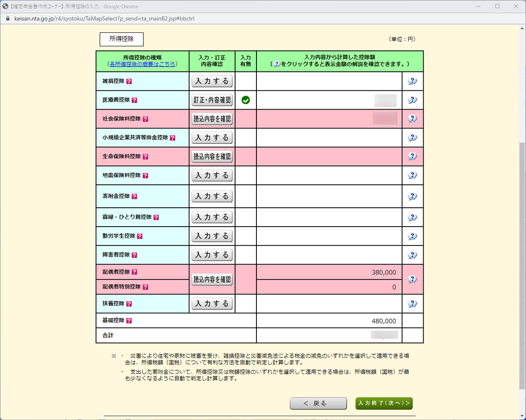The image size is (526, 420).
Task: Click the pink help icon beside 雑損控除
Action: coord(129,81)
